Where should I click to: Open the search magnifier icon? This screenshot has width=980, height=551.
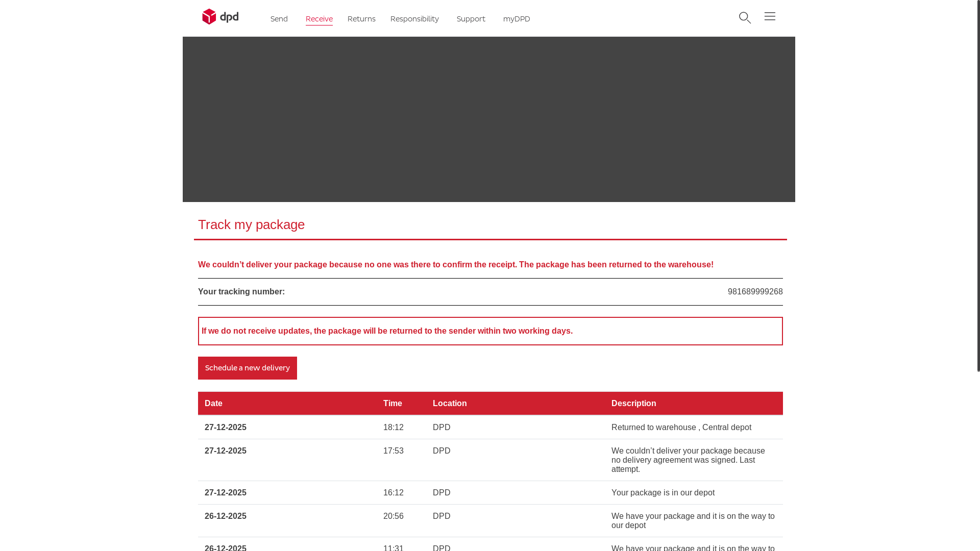pos(745,18)
